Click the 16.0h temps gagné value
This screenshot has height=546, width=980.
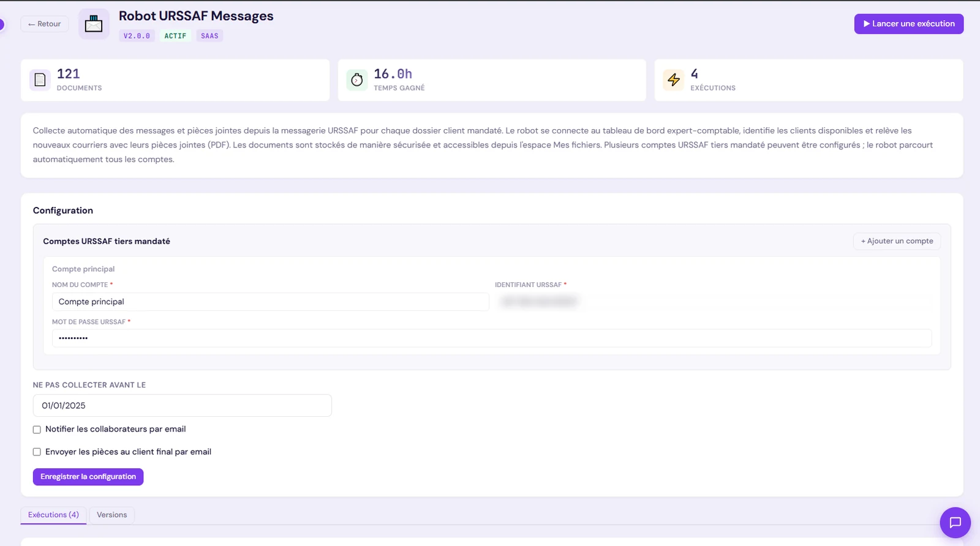click(x=393, y=74)
